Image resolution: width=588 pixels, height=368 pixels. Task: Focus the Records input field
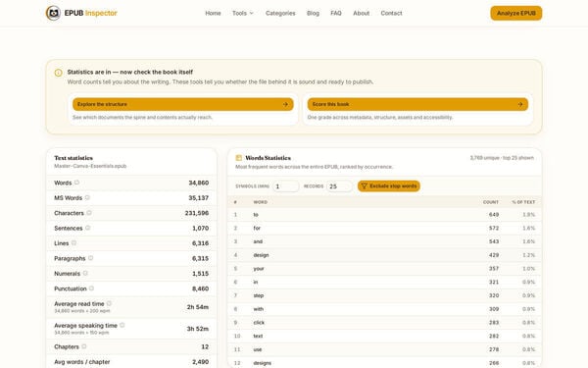point(339,186)
